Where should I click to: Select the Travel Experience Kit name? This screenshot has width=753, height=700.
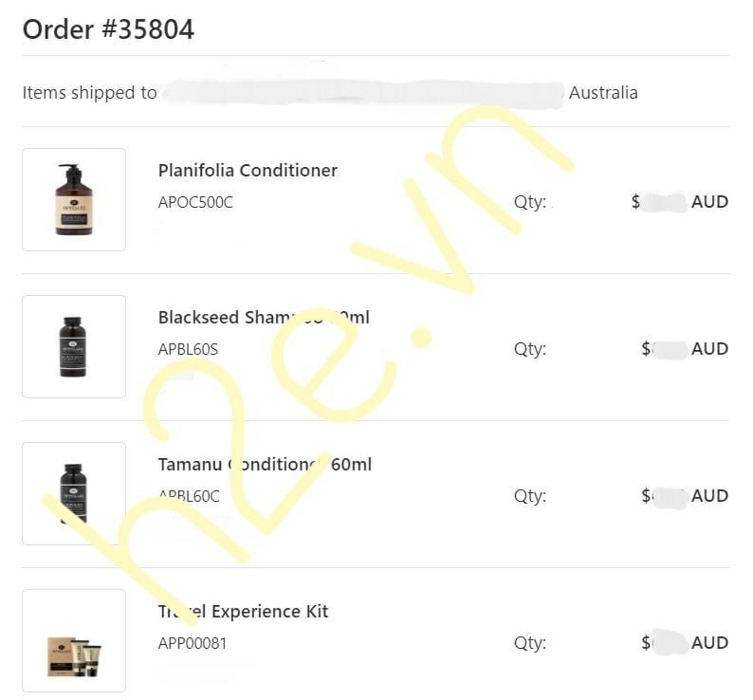(x=244, y=612)
